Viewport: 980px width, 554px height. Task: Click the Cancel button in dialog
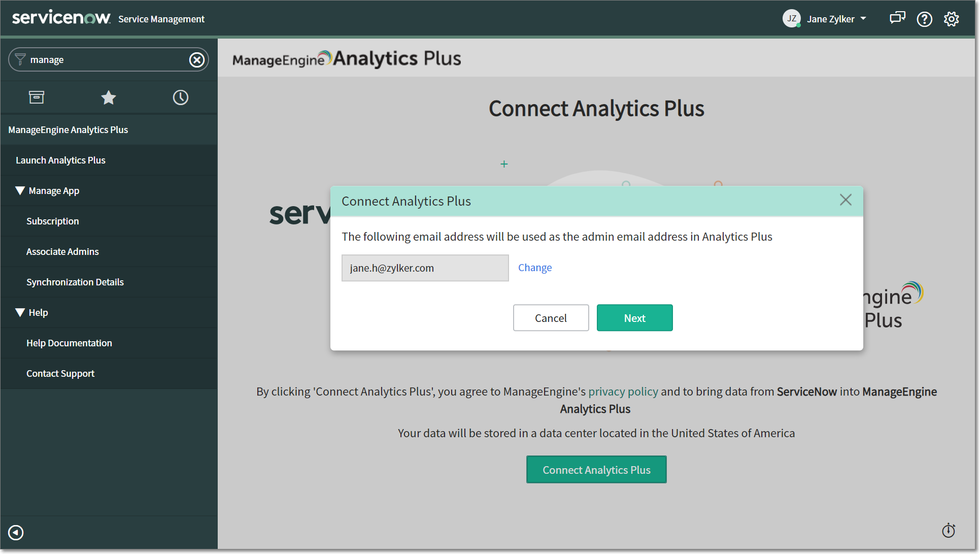[x=551, y=318]
